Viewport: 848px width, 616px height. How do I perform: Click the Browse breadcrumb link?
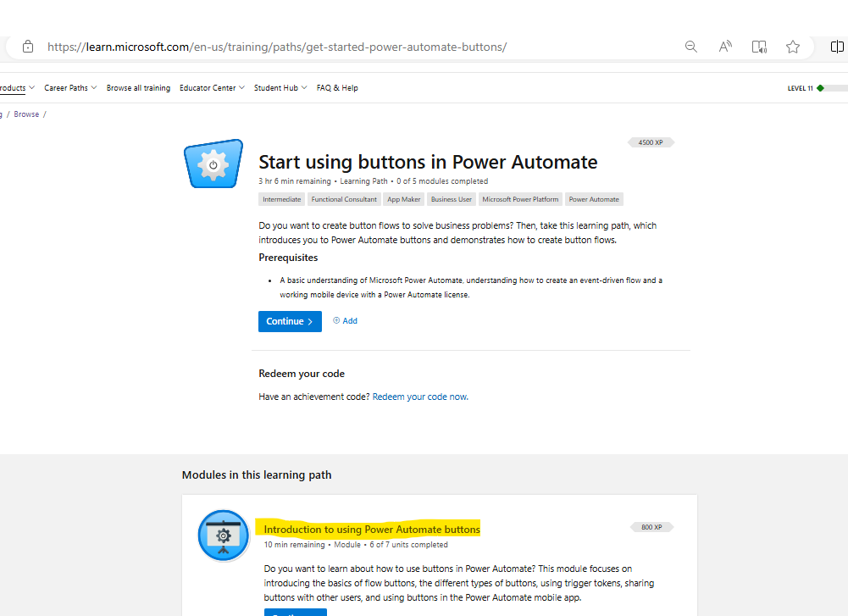click(x=26, y=114)
